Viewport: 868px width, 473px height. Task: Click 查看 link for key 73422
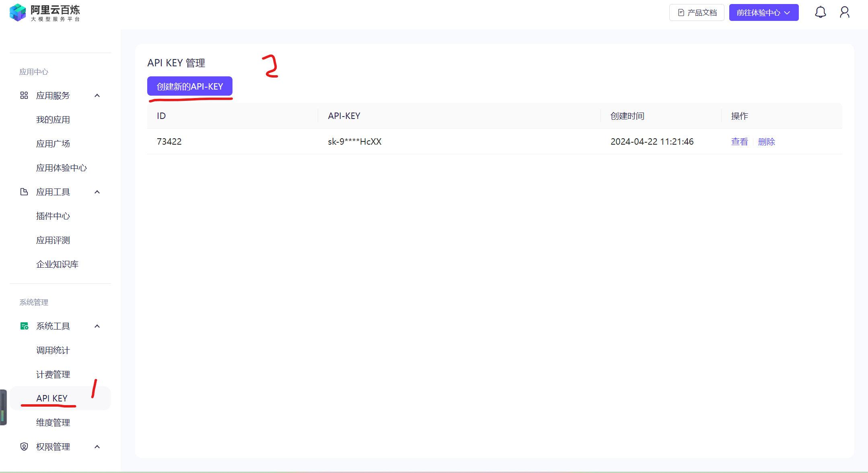click(x=739, y=141)
